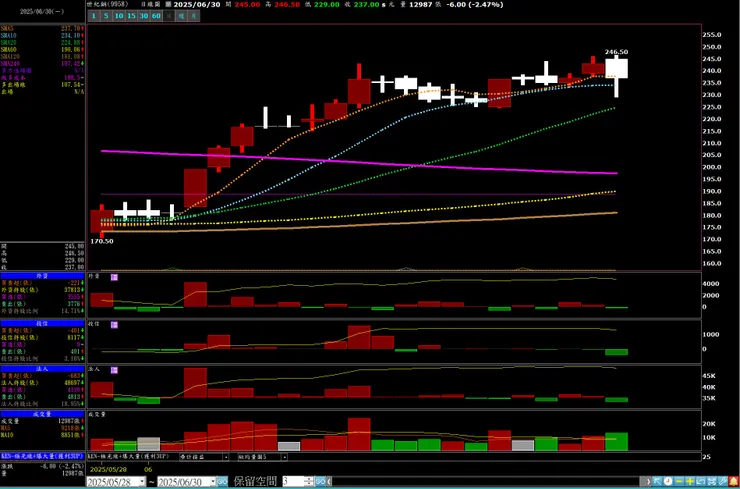Select the 60-minute timeframe button
The width and height of the screenshot is (740, 489).
click(156, 16)
